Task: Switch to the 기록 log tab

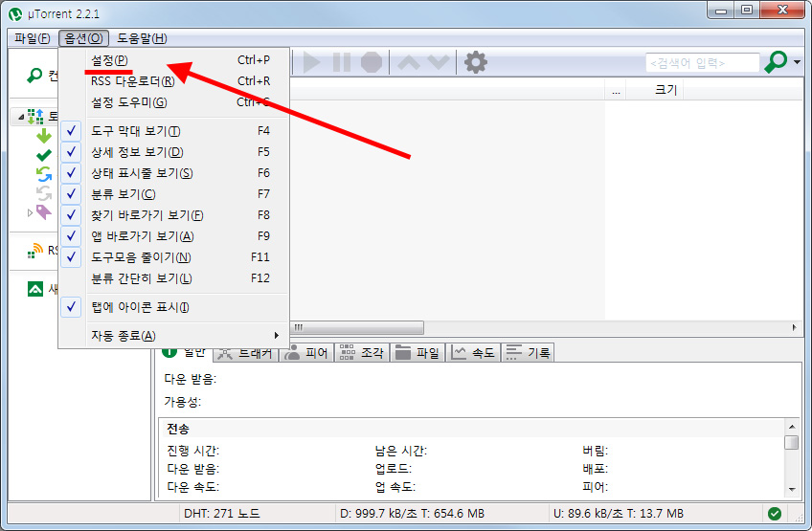Action: click(x=528, y=353)
